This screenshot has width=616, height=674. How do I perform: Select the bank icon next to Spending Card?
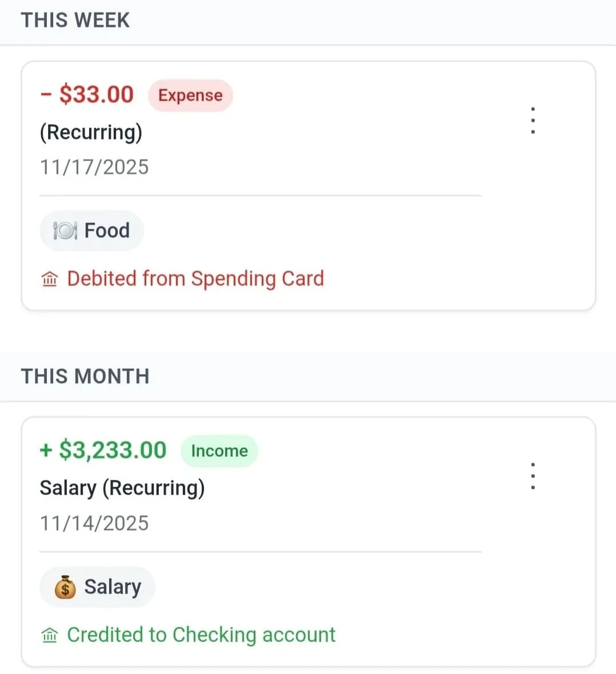[x=50, y=279]
